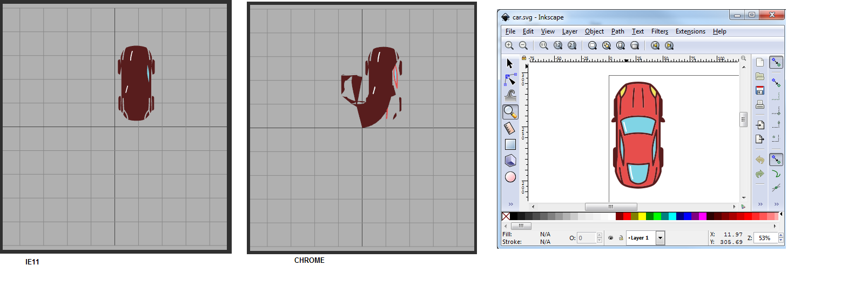The height and width of the screenshot is (285, 868).
Task: Click the zoom percentage field
Action: [765, 238]
